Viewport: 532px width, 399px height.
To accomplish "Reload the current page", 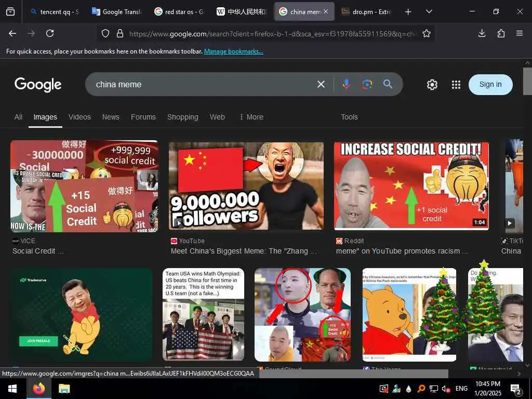I will pos(50,33).
